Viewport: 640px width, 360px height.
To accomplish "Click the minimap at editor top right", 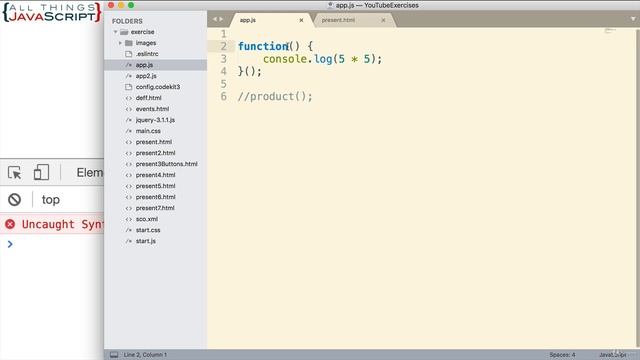I will click(610, 31).
